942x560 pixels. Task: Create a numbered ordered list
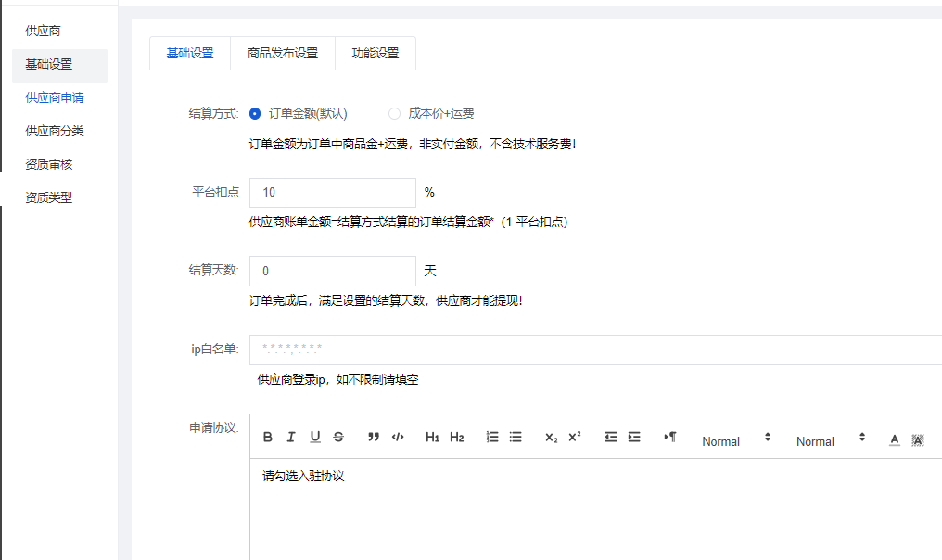coord(492,438)
